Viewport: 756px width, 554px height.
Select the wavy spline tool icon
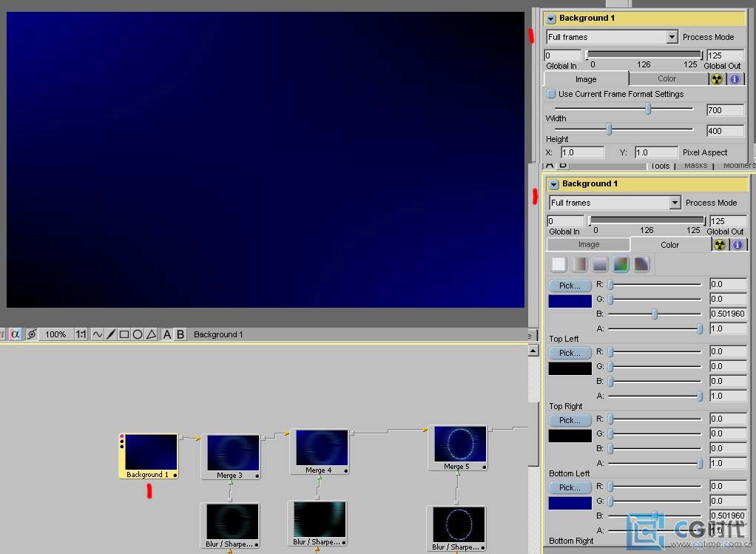coord(98,334)
